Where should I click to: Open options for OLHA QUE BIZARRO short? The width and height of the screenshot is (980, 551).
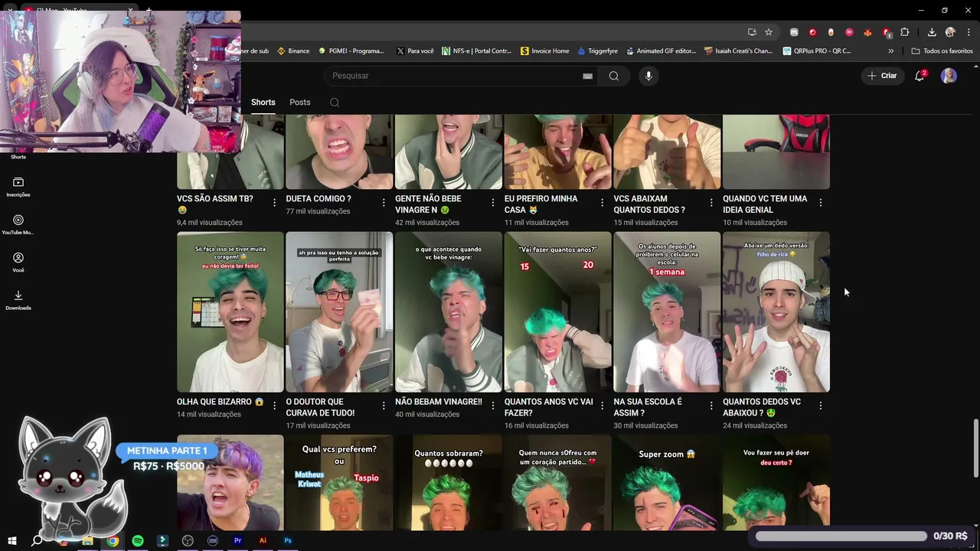pyautogui.click(x=274, y=406)
